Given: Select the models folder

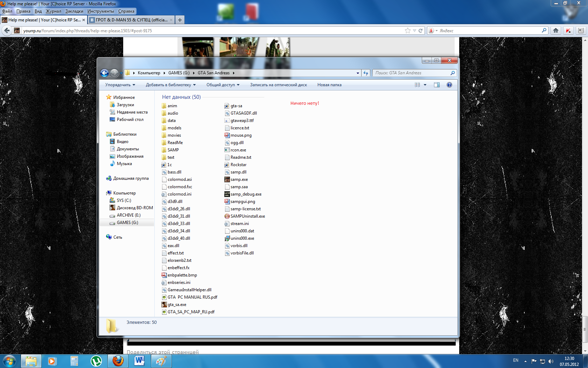Looking at the screenshot, I should [171, 128].
